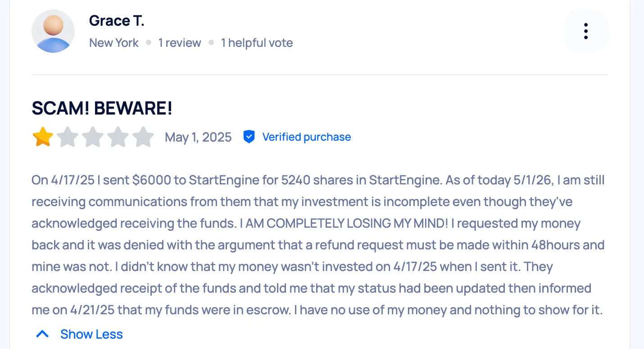Toggle the helpful vote on this review

(257, 42)
